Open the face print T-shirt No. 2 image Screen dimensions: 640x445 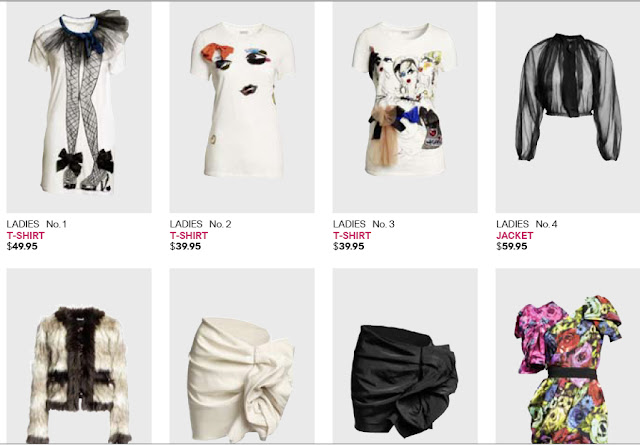pyautogui.click(x=242, y=107)
